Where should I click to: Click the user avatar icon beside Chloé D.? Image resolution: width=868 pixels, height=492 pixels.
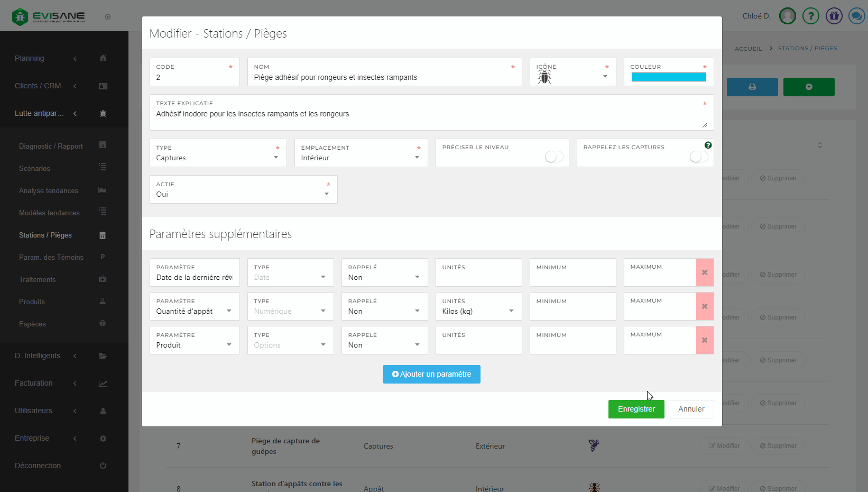pos(788,16)
